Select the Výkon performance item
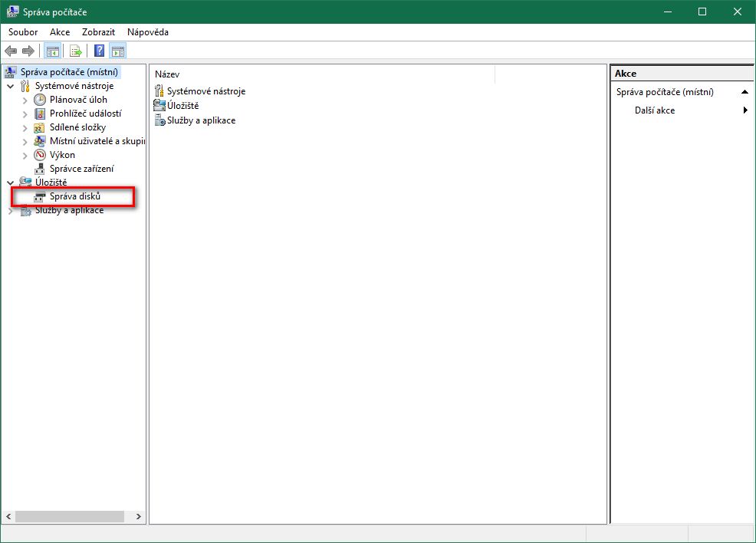Image resolution: width=756 pixels, height=543 pixels. click(x=62, y=155)
